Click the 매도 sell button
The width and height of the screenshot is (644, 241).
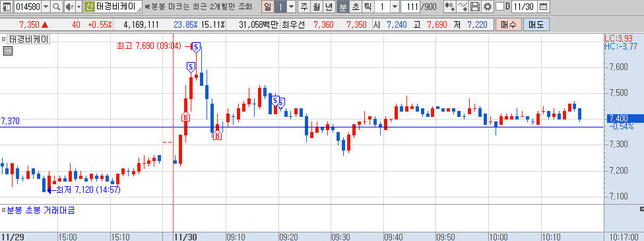536,24
